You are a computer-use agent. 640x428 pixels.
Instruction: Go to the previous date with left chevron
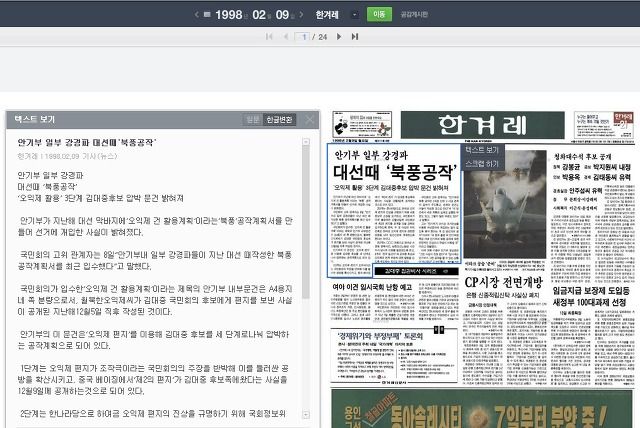coord(197,15)
